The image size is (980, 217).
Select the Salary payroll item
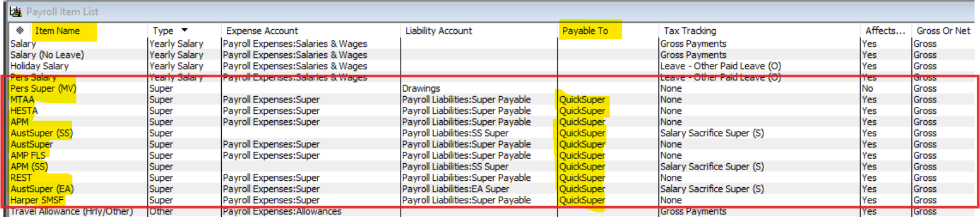tap(23, 44)
